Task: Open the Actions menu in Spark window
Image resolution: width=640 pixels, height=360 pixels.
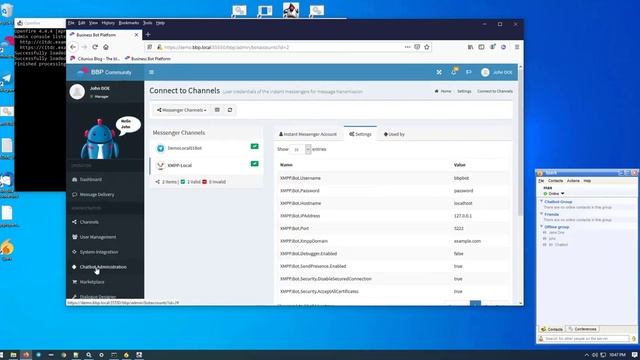Action: point(573,180)
